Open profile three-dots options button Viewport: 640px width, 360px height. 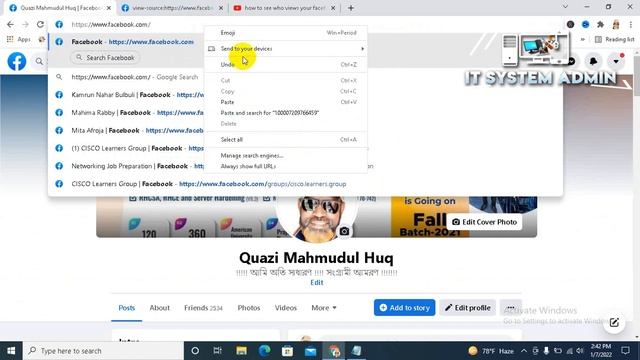(x=511, y=307)
